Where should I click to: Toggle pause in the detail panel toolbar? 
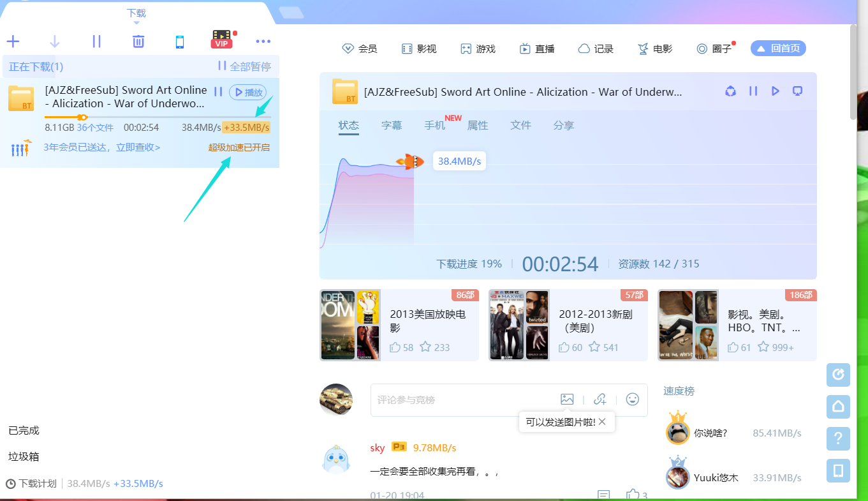click(x=753, y=91)
